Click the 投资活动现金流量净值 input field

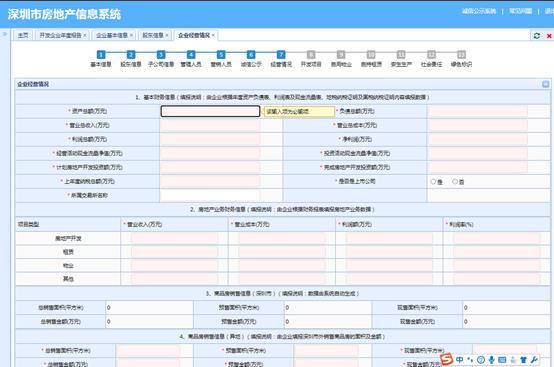click(x=478, y=153)
